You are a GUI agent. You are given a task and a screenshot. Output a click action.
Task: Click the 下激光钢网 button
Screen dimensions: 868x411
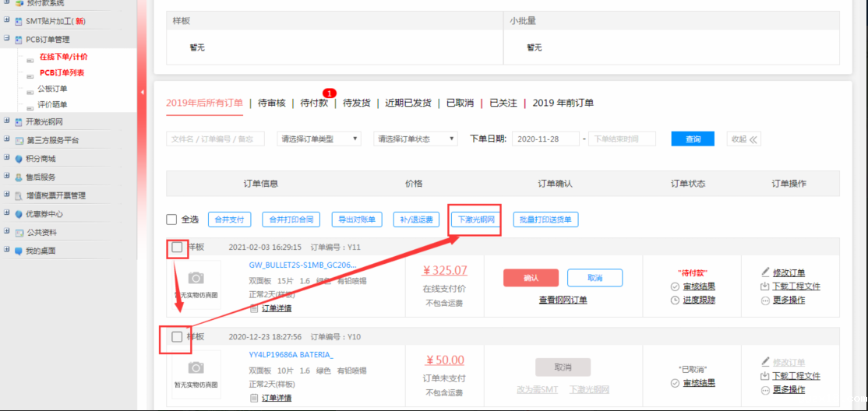(x=476, y=220)
